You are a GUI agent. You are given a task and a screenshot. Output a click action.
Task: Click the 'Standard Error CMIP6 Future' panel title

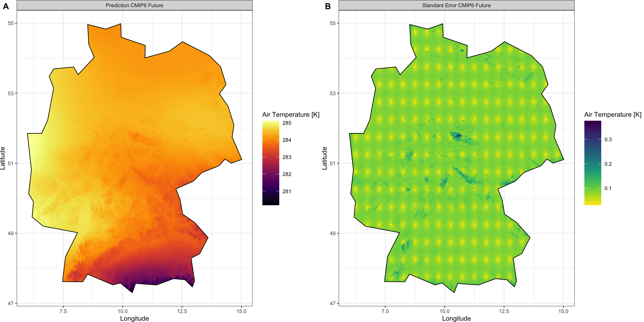pos(456,5)
